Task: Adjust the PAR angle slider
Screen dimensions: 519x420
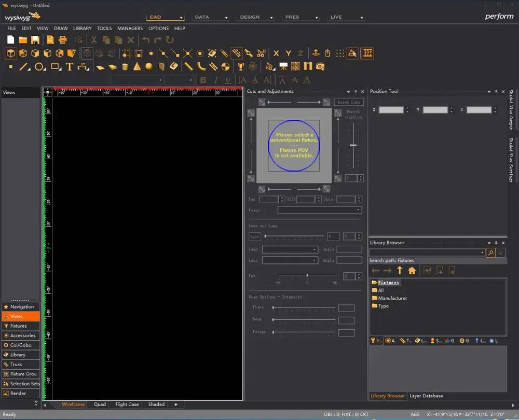Action: tap(308, 275)
